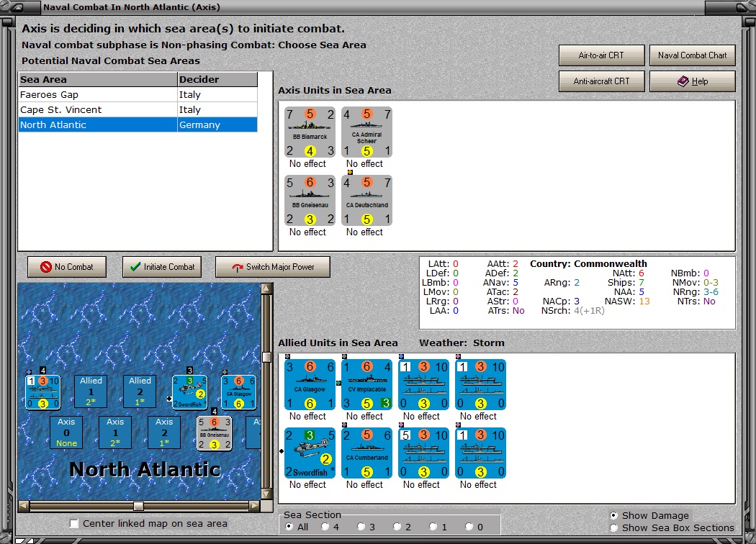Select the Faeroes Gap sea area row
The height and width of the screenshot is (544, 756).
(x=138, y=94)
